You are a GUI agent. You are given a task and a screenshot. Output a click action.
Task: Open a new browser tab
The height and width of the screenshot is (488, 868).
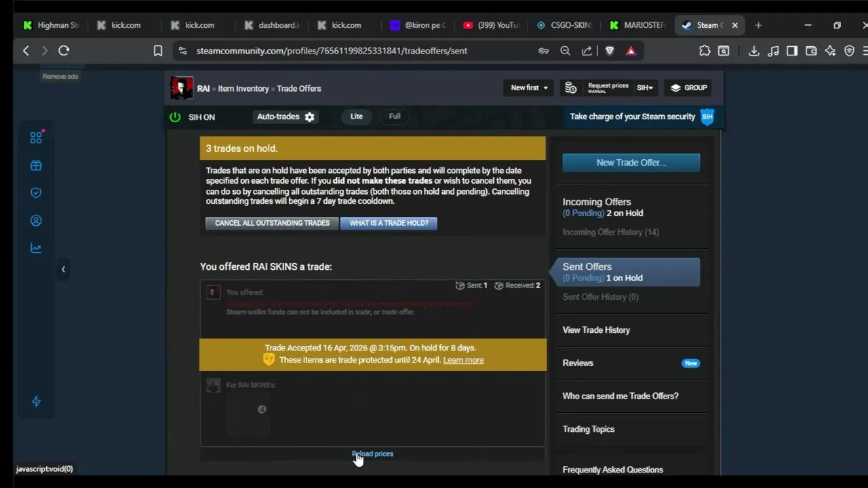click(758, 25)
